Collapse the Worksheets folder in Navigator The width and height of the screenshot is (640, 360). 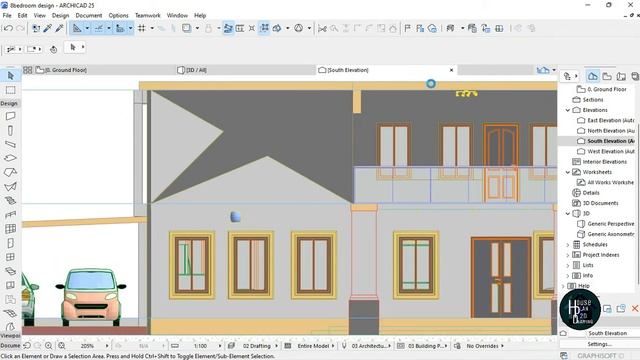coord(568,172)
